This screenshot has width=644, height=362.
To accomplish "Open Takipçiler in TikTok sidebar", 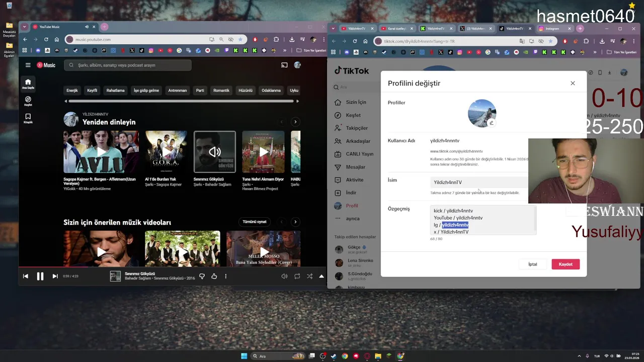I will [351, 128].
